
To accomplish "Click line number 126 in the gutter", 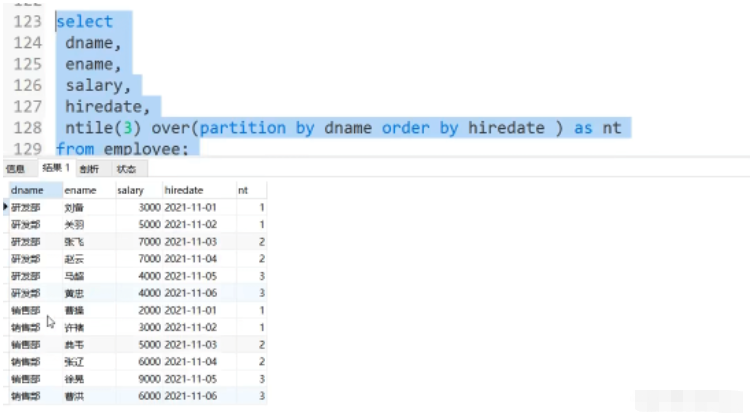I will [27, 85].
